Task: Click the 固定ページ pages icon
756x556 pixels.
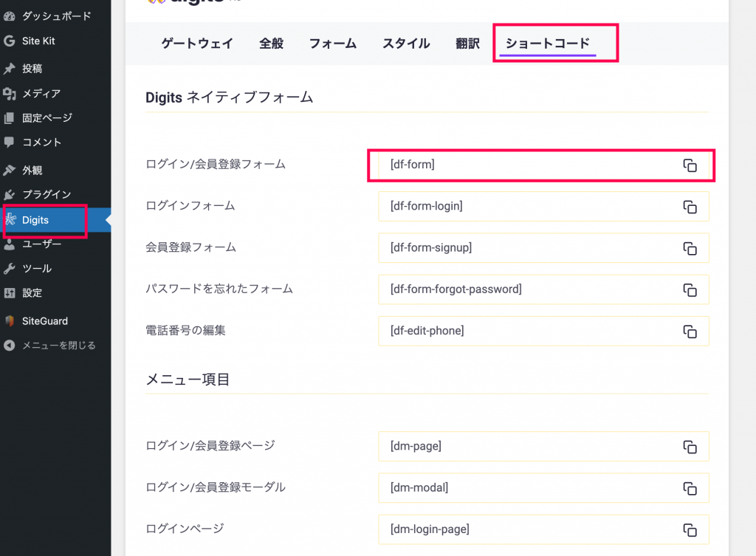Action: [x=9, y=117]
